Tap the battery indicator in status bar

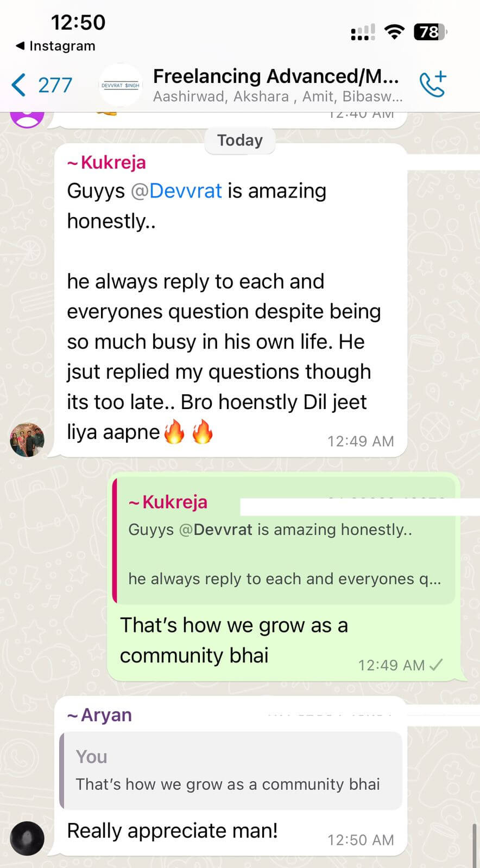[x=431, y=32]
